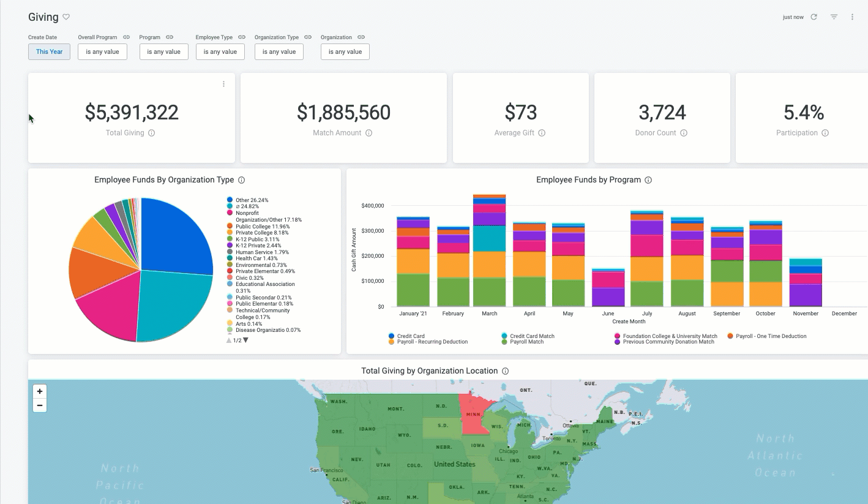Toggle the Payroll Match legend series
Viewport: 868px width, 504px height.
[523, 342]
